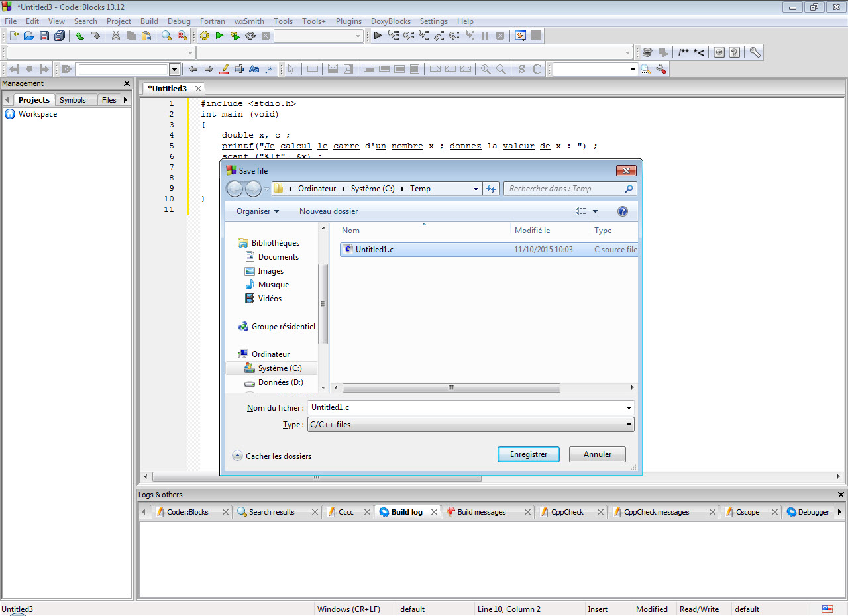Select Groupe résidentiel in navigation pane
Viewport: 848px width, 616px height.
pos(283,327)
